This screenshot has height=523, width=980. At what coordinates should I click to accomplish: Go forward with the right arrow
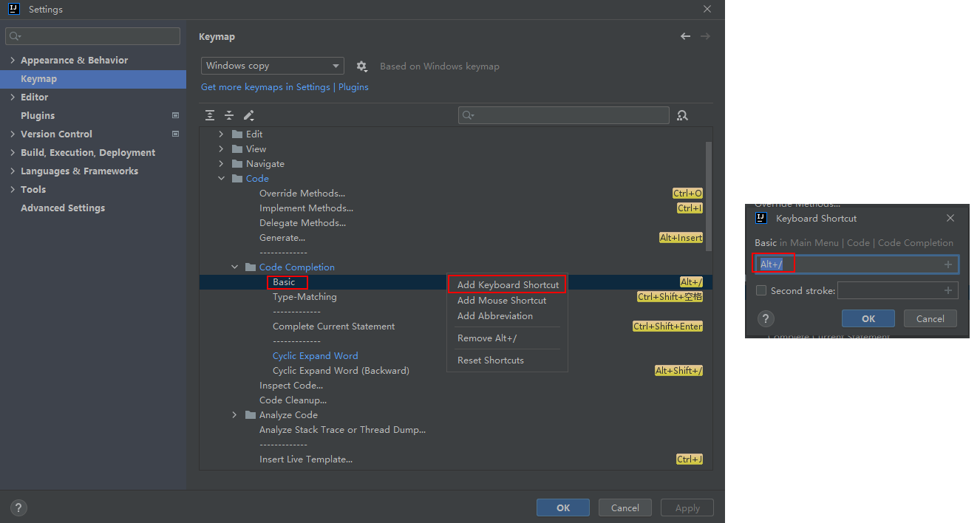tap(705, 36)
